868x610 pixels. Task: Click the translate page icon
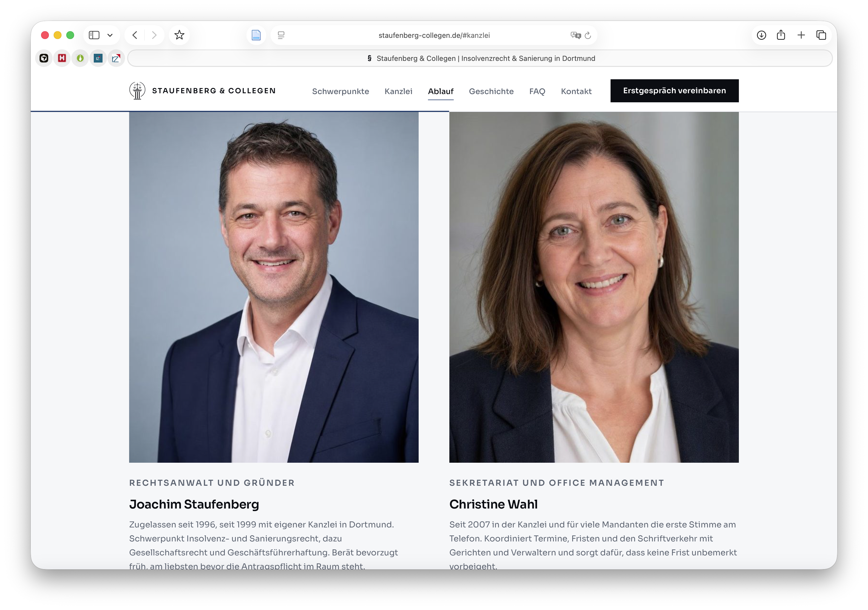[x=575, y=35]
